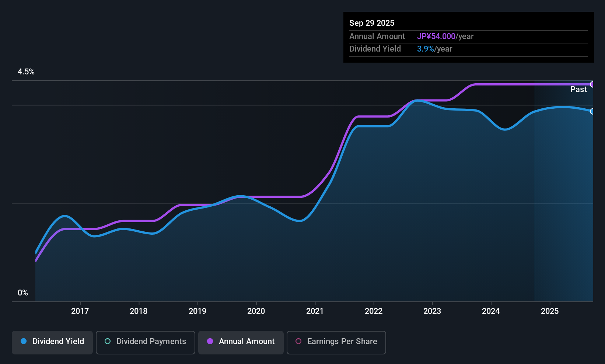Click the pink Earnings Per Share legend circle
The width and height of the screenshot is (605, 364).
tap(298, 341)
